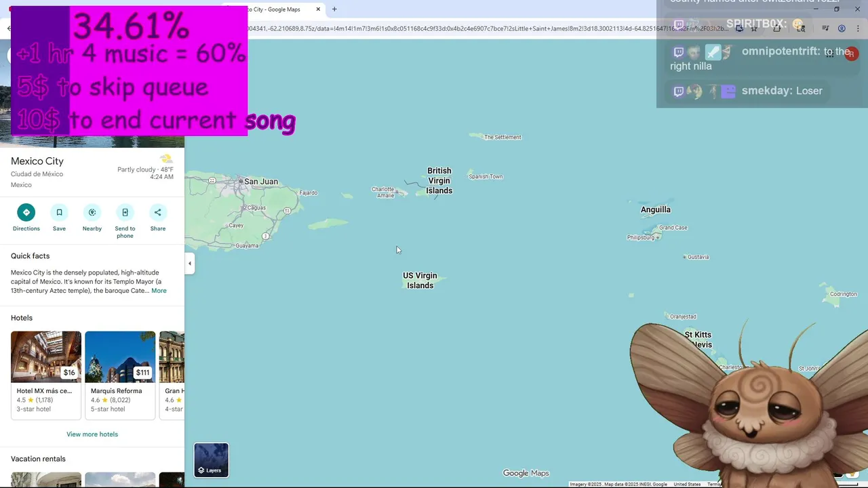Viewport: 868px width, 488px height.
Task: Open a new browser tab
Action: pyautogui.click(x=334, y=9)
